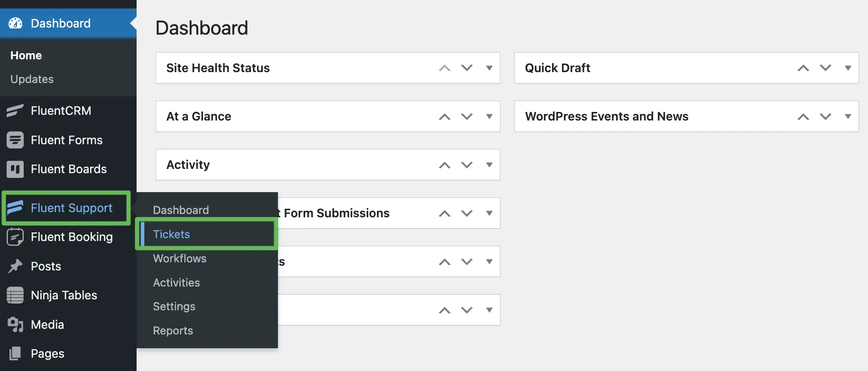Move Quick Draft widget up

803,68
